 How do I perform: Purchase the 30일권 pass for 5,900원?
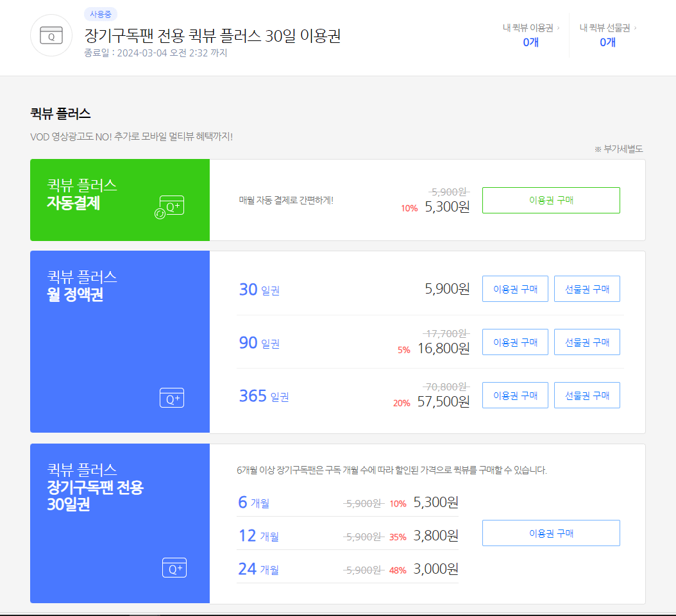(x=515, y=288)
